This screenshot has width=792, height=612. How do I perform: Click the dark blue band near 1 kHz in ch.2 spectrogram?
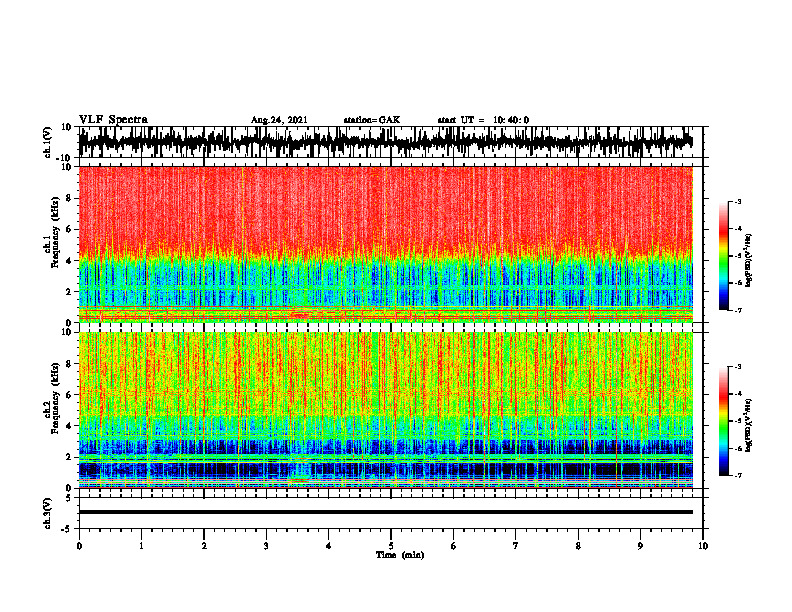click(385, 470)
